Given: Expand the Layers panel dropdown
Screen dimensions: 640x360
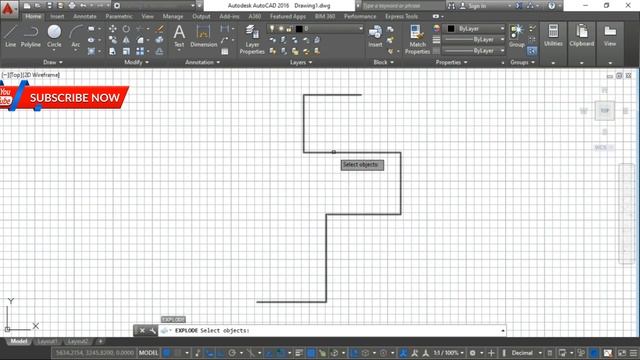Looking at the screenshot, I should [301, 62].
